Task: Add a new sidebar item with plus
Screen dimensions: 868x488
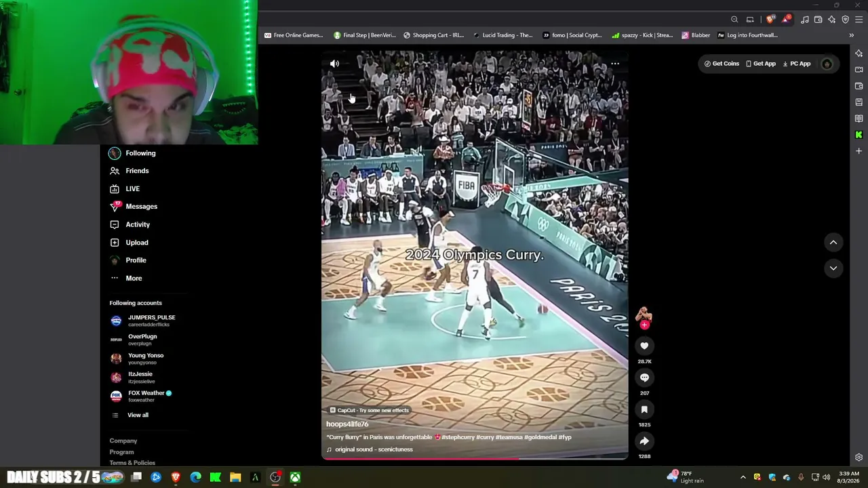Action: 859,151
